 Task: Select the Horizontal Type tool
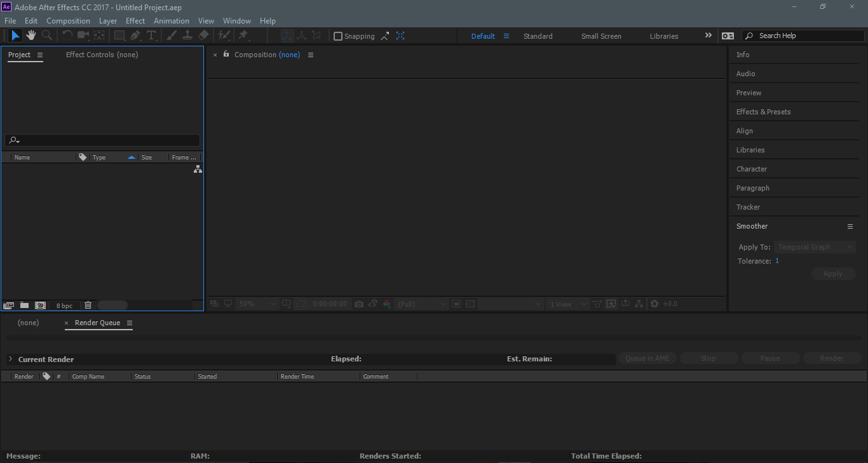tap(151, 36)
